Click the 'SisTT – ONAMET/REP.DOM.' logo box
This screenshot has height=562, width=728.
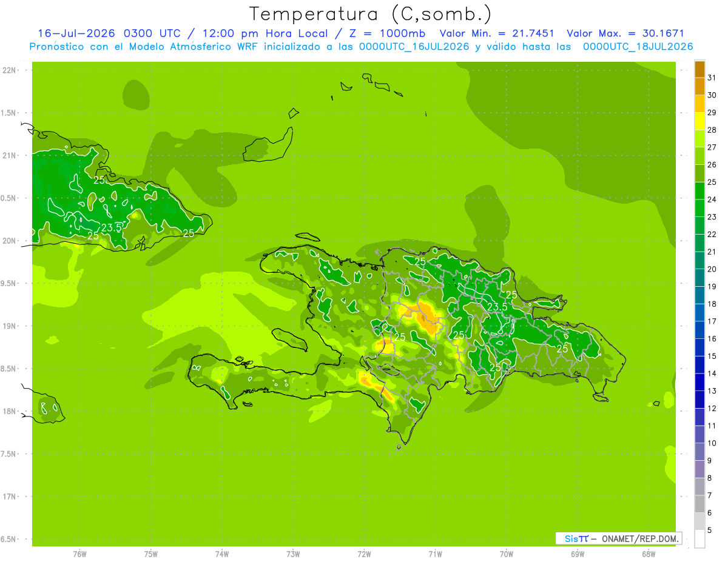(x=618, y=538)
